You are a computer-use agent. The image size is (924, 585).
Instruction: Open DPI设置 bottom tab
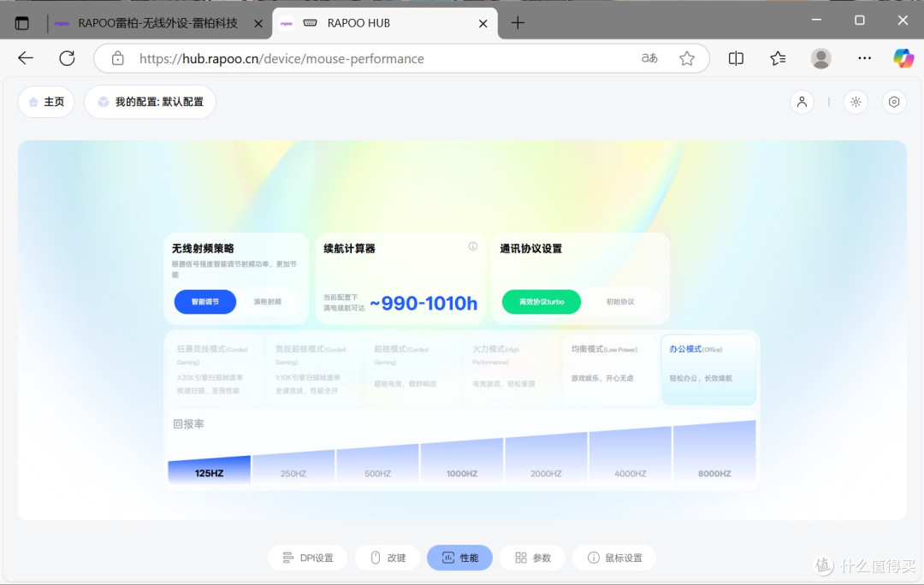[x=308, y=558]
